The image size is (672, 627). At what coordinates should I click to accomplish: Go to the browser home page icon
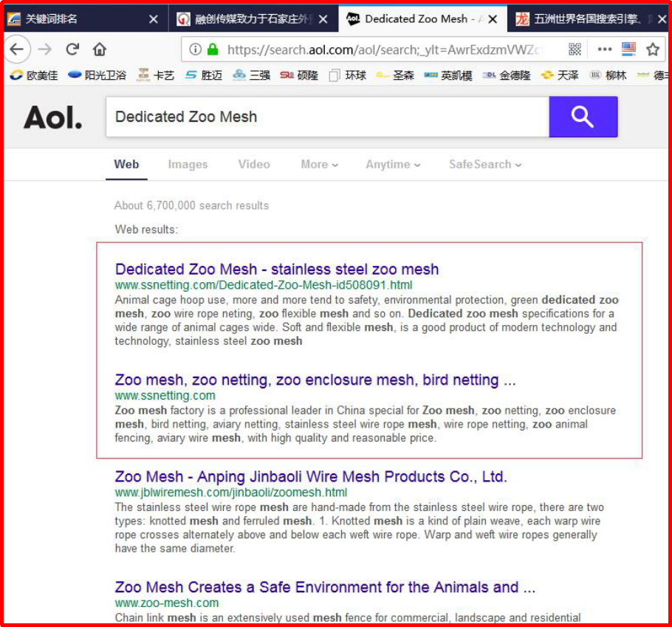pyautogui.click(x=100, y=49)
